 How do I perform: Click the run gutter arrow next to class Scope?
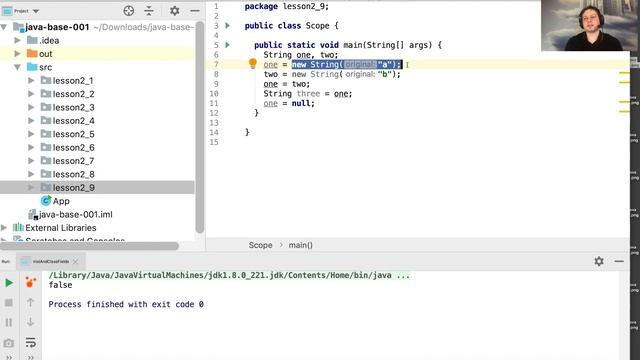coord(228,26)
